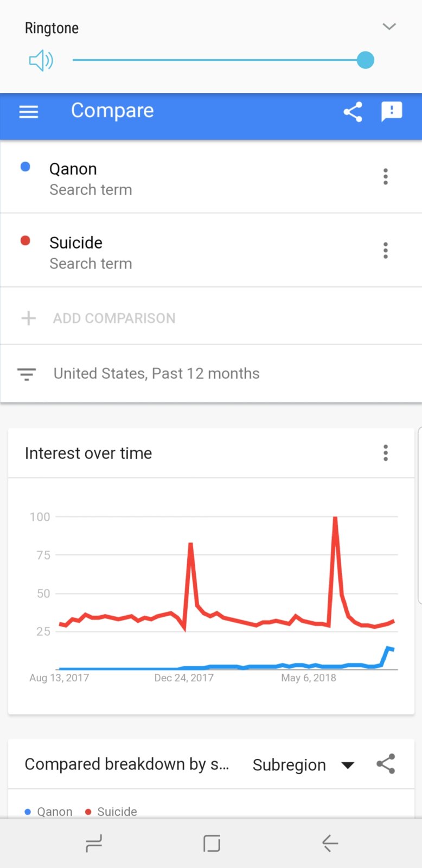Viewport: 422px width, 868px height.
Task: Share the Compared breakdown card
Action: [x=385, y=764]
